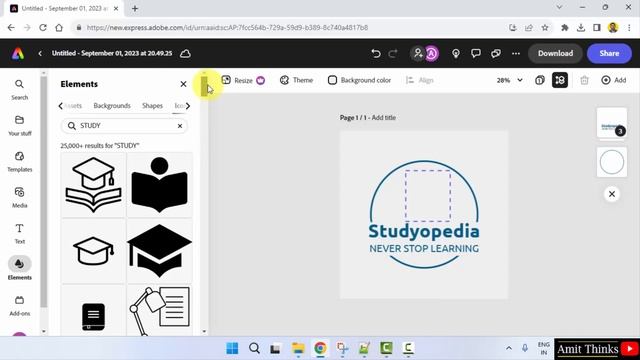Switch to the Backgrounds tab
The height and width of the screenshot is (360, 640).
pyautogui.click(x=112, y=106)
